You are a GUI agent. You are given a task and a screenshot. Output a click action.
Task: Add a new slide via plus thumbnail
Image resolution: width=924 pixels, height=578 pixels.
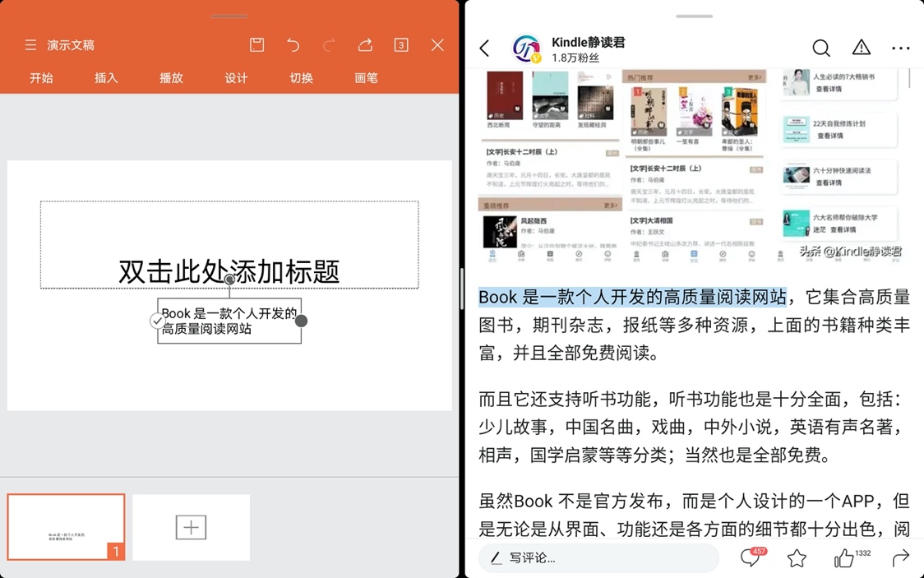191,526
